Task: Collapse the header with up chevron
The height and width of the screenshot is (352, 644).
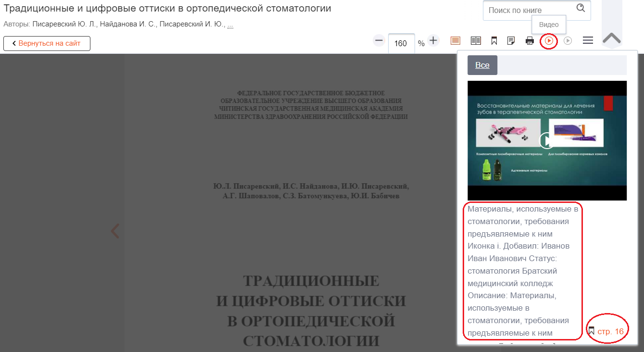Action: (x=612, y=38)
